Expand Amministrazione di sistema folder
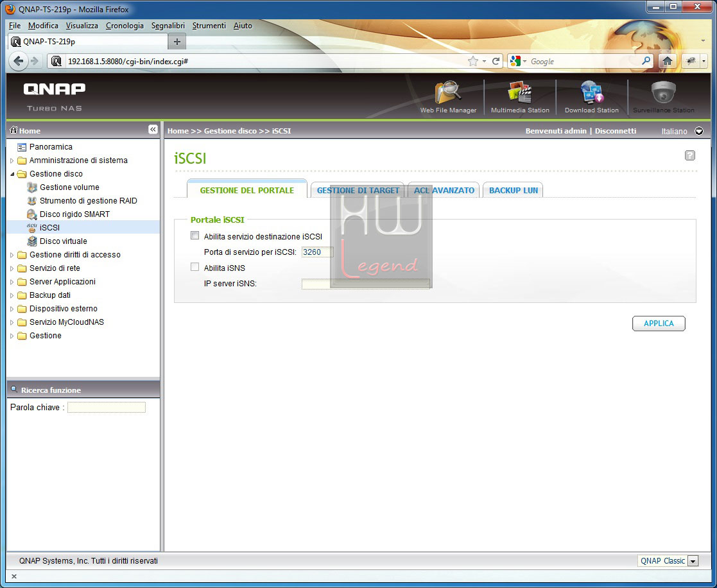The image size is (717, 588). tap(12, 160)
